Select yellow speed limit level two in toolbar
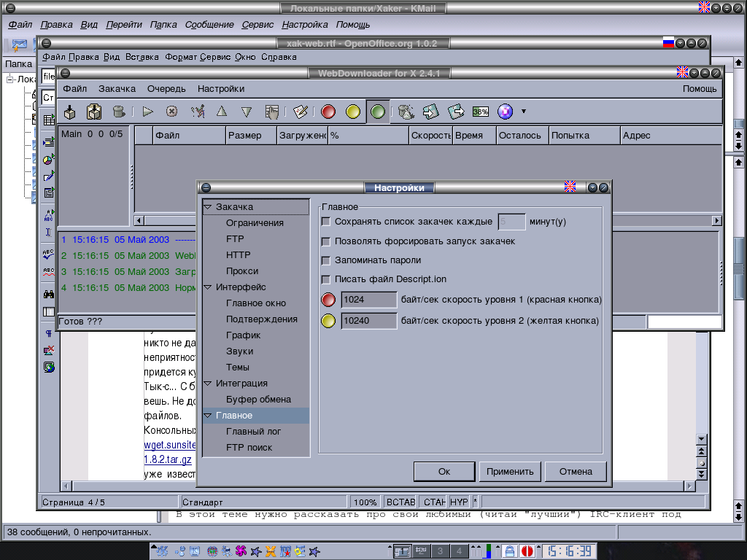This screenshot has width=747, height=560. coord(353,112)
